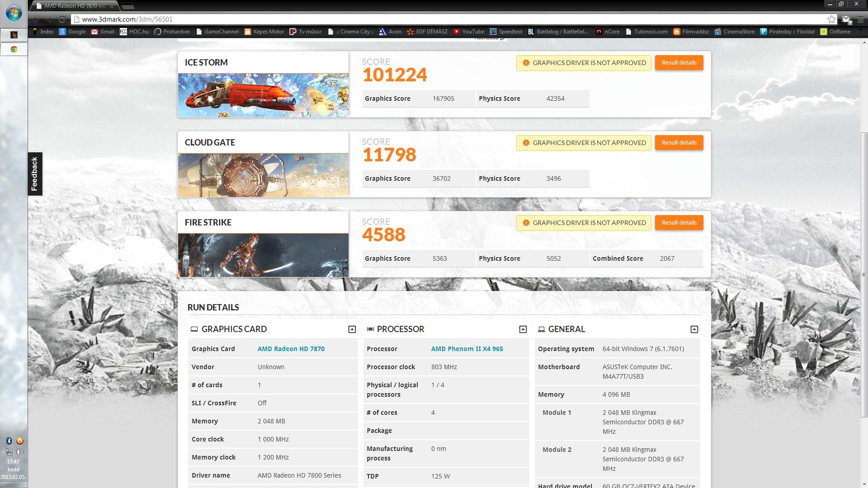Bookmark this page with the star icon
The height and width of the screenshot is (488, 868).
click(831, 19)
